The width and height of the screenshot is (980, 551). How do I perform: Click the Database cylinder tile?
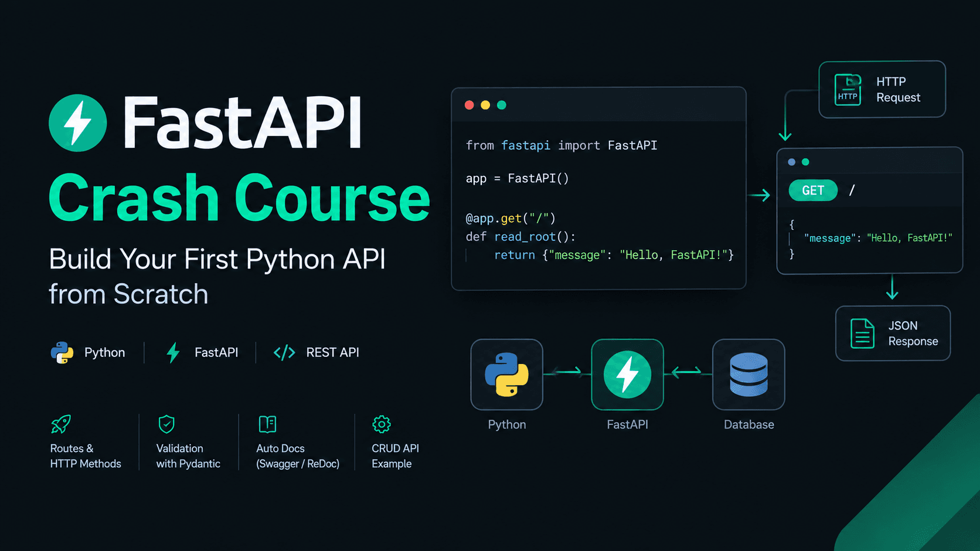[x=748, y=375]
